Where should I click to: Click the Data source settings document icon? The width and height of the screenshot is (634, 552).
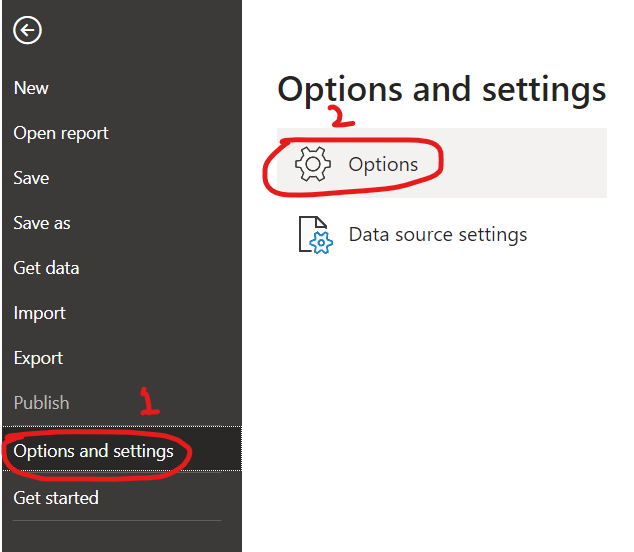(x=315, y=235)
